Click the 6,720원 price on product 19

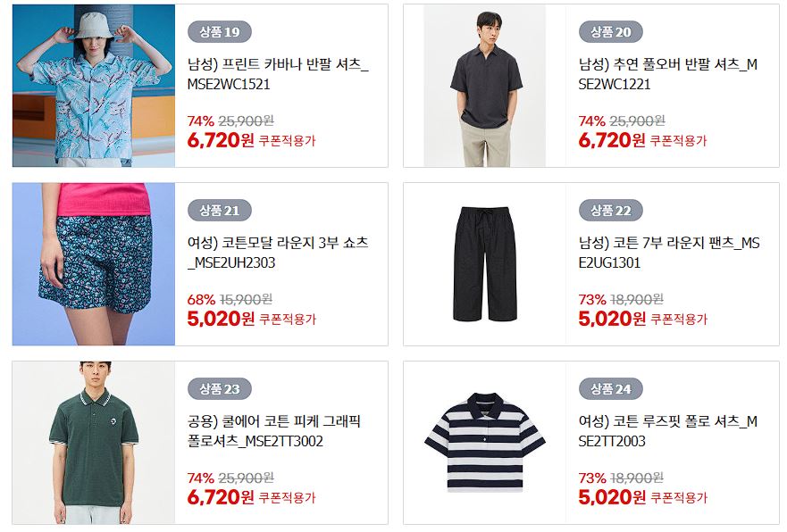[x=221, y=140]
